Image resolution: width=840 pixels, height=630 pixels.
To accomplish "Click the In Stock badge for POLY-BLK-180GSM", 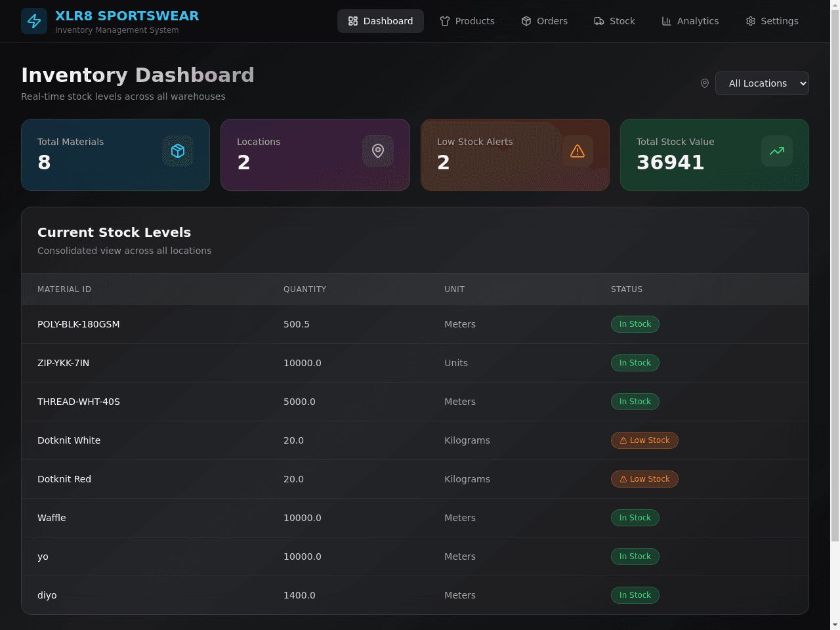I will tap(635, 324).
